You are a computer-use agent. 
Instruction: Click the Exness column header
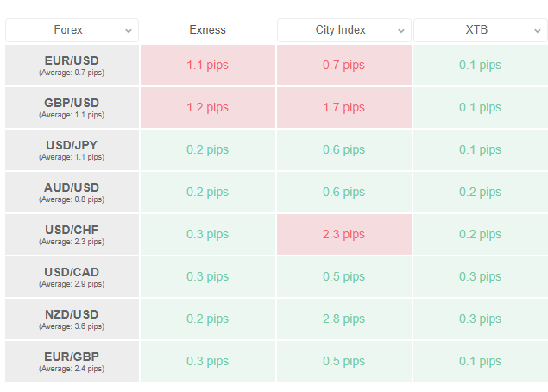pyautogui.click(x=207, y=30)
